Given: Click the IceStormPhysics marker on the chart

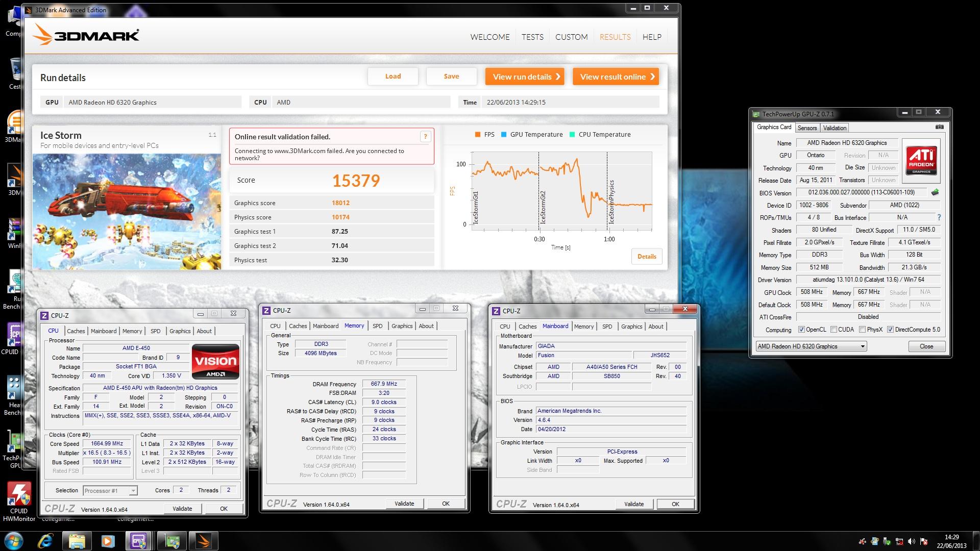Looking at the screenshot, I should 611,202.
